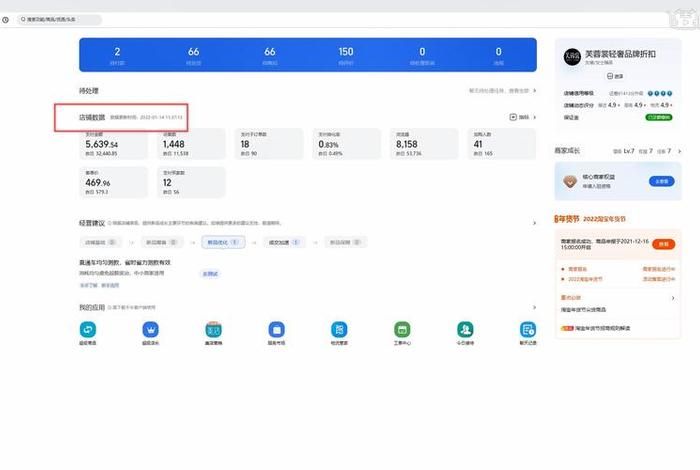This screenshot has width=700, height=470.
Task: Open the blue banner item showing 2
Action: [x=117, y=55]
